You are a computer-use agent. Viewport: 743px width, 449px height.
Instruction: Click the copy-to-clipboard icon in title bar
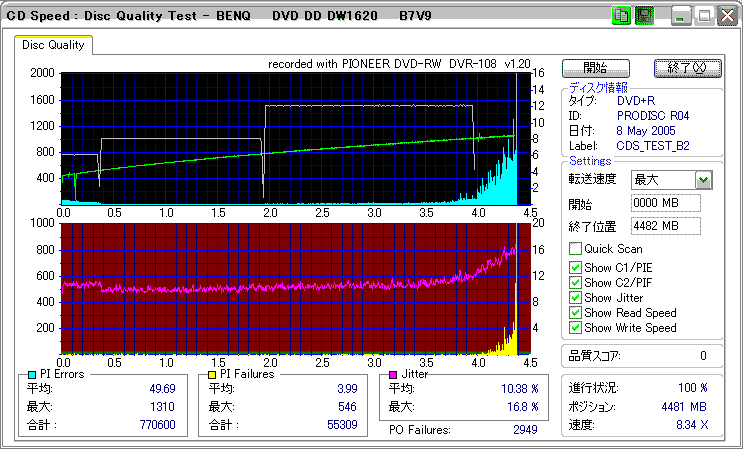pos(620,16)
